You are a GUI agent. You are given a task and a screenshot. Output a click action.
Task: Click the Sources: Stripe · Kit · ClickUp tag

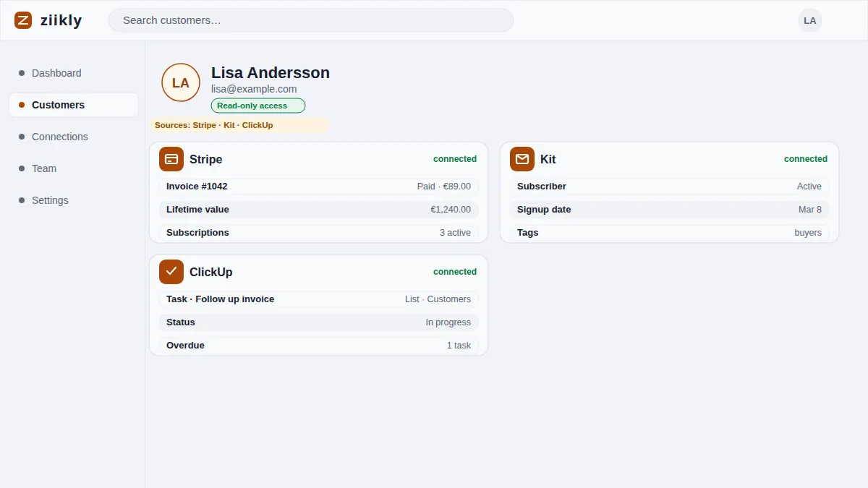239,125
